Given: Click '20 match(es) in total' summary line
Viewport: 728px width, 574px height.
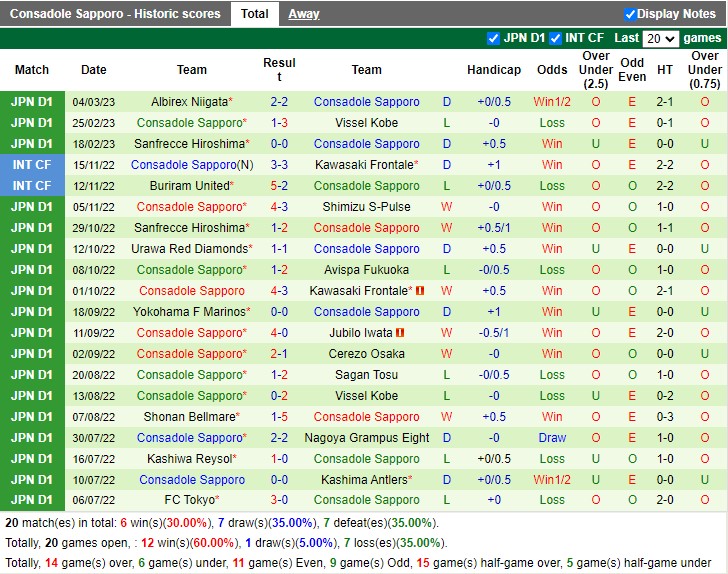Looking at the screenshot, I should pyautogui.click(x=221, y=523).
